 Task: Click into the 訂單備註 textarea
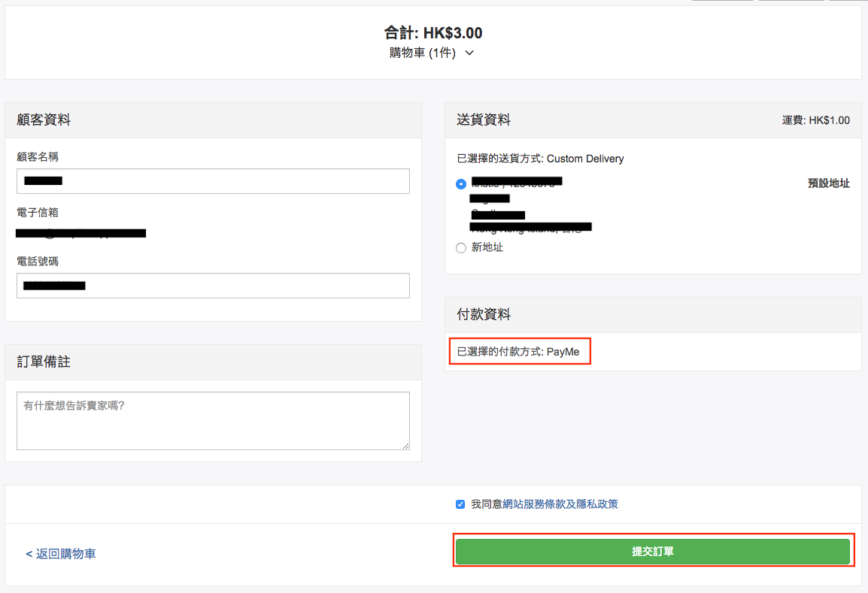coord(213,420)
